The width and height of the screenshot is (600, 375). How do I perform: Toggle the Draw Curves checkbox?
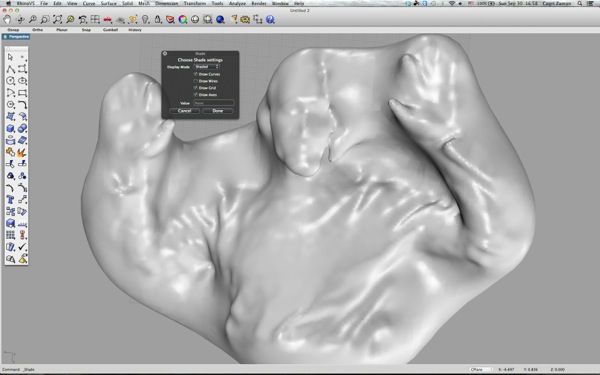tap(196, 74)
